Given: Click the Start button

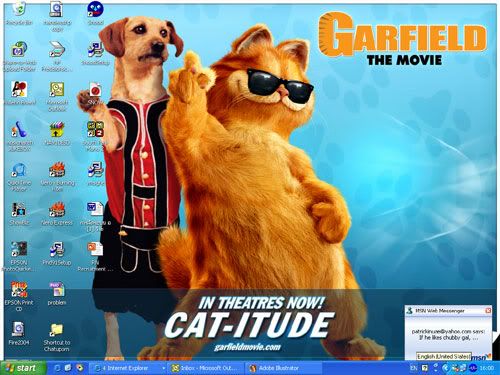Looking at the screenshot, I should click(22, 368).
